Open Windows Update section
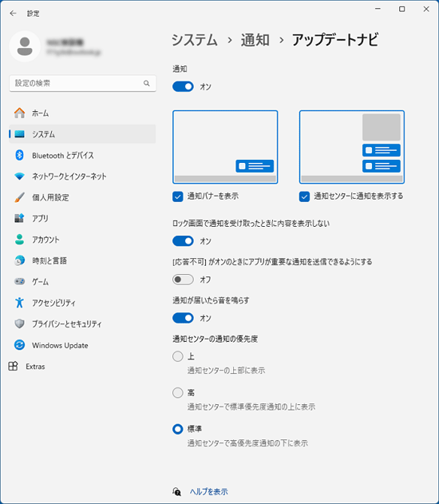 click(x=82, y=345)
